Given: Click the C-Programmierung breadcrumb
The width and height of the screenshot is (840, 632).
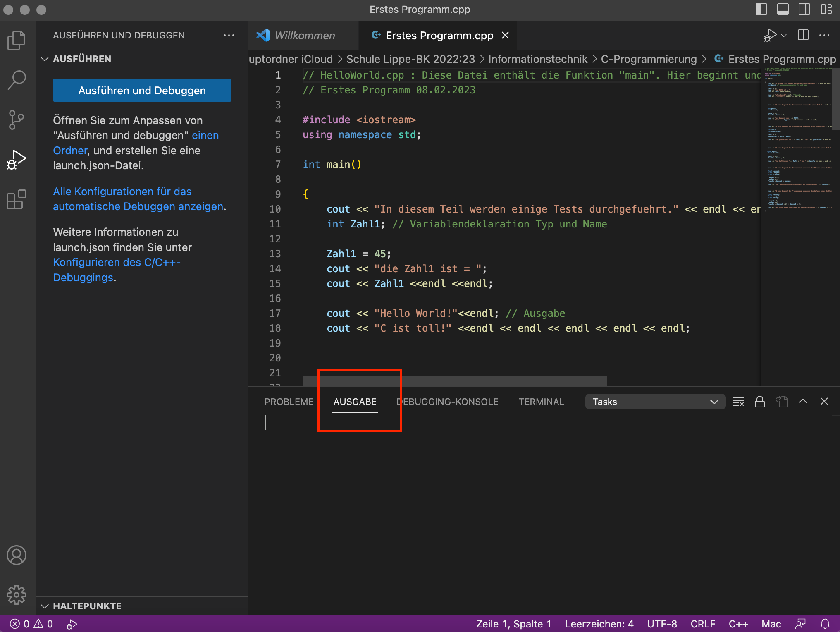Looking at the screenshot, I should 649,59.
